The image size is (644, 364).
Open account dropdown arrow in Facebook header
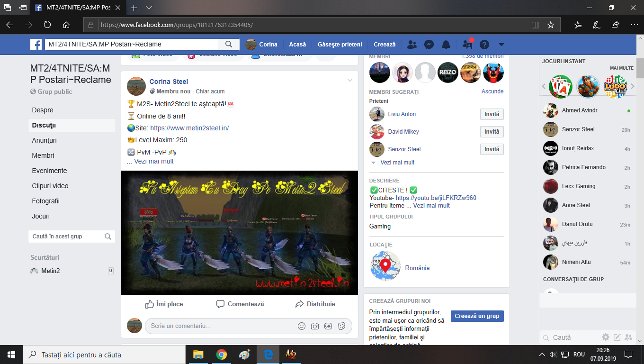(501, 45)
